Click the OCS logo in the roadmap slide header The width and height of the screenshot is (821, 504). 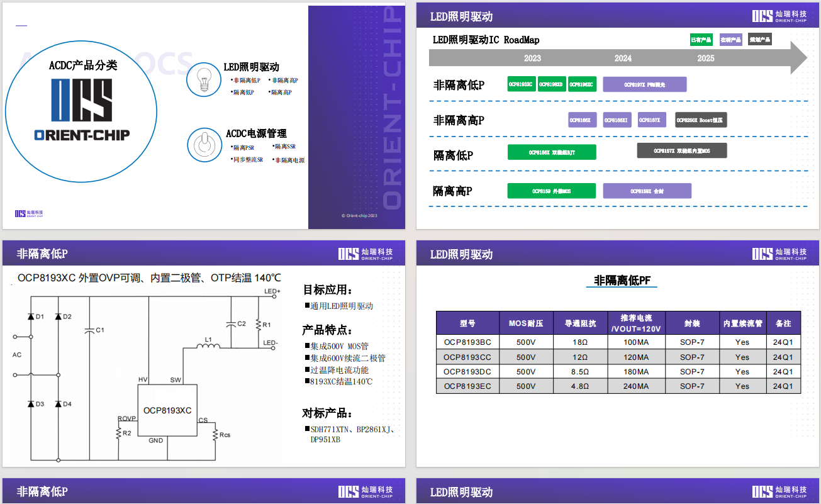(779, 17)
